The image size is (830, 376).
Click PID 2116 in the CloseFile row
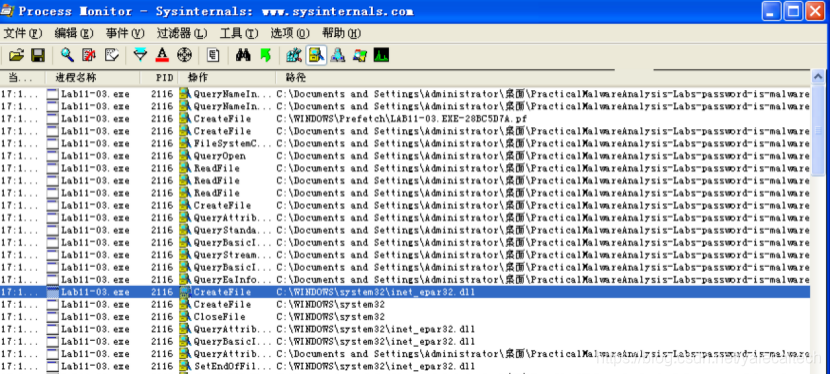click(162, 317)
